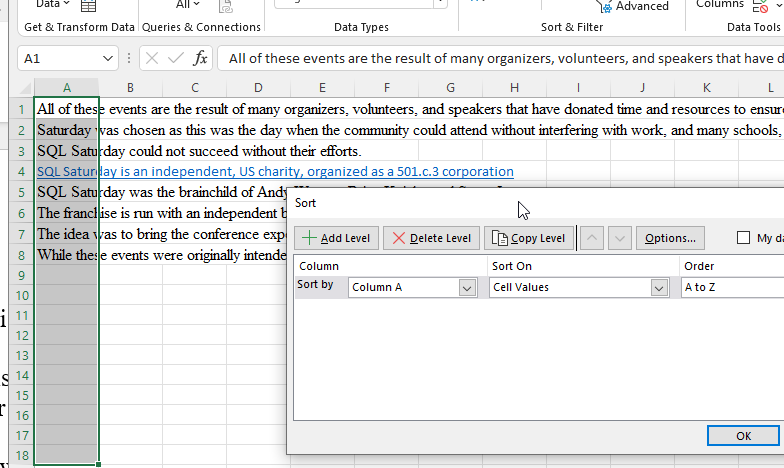Click the Add Level button

pos(337,238)
